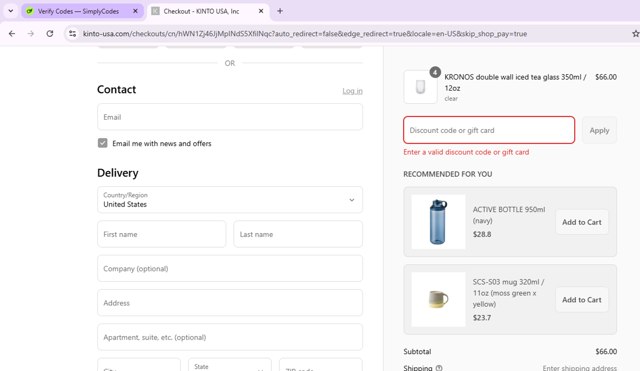Viewport: 640px width, 371px height.
Task: Click the Log in link
Action: [x=352, y=91]
